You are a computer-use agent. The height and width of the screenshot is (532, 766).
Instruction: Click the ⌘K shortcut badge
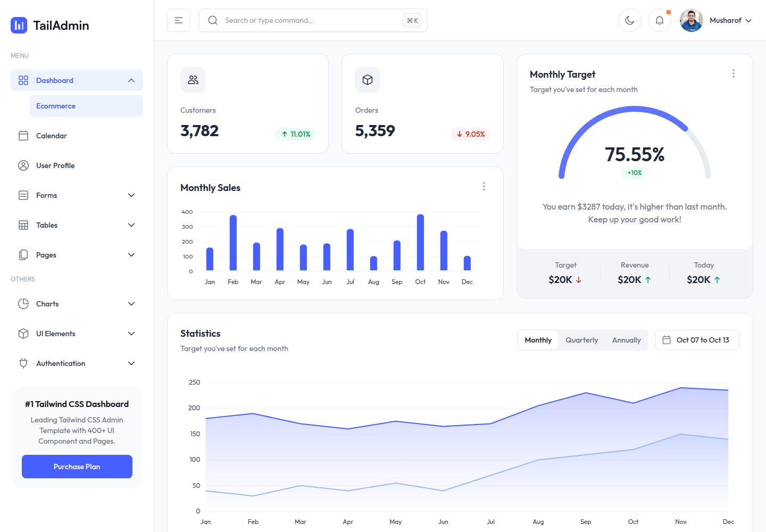pos(412,20)
